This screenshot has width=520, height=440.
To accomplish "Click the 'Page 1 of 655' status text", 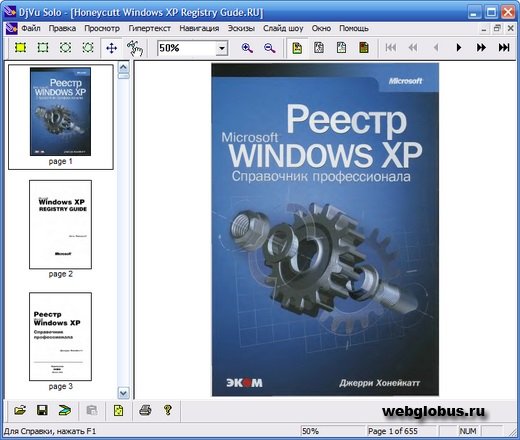I will point(393,431).
